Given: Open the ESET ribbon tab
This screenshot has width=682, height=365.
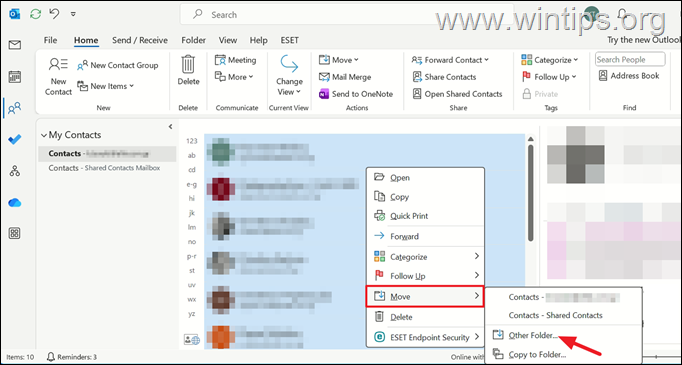Looking at the screenshot, I should [290, 40].
